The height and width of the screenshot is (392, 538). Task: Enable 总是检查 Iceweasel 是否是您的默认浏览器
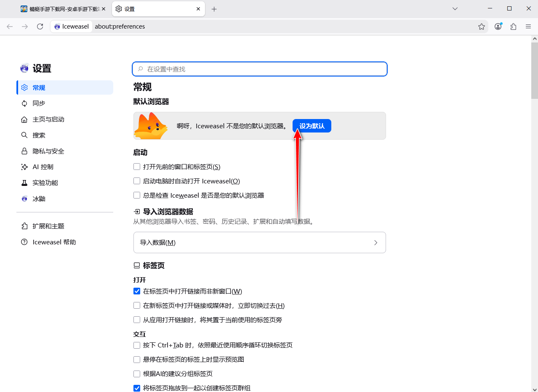tap(137, 195)
